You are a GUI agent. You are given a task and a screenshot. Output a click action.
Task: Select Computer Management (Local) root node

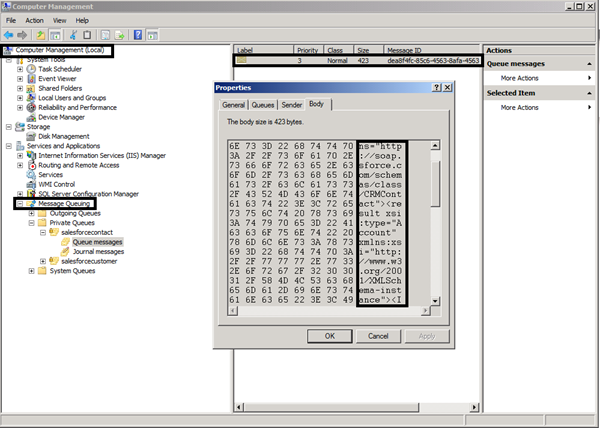(x=59, y=50)
